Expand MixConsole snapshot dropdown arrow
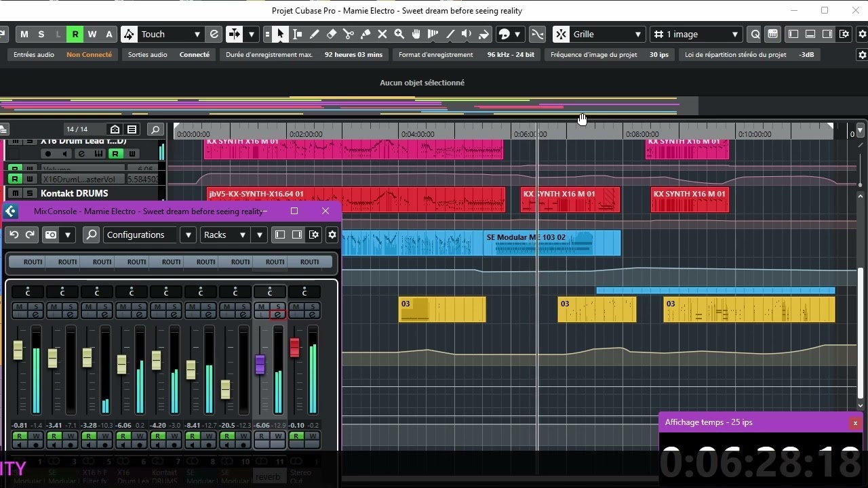The image size is (868, 488). tap(67, 235)
